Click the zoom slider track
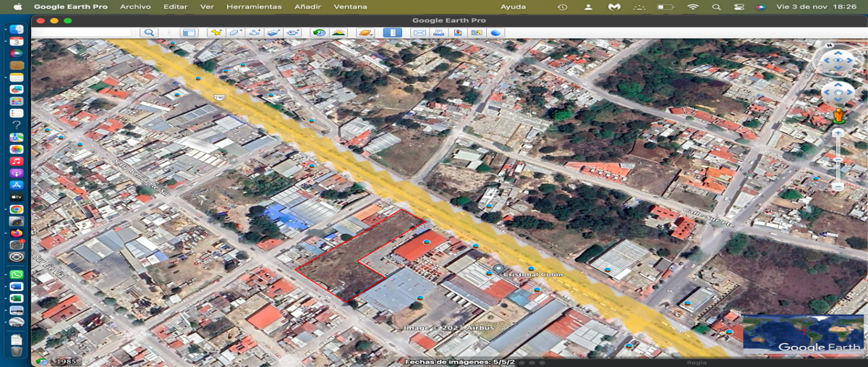868x367 pixels. point(838,159)
